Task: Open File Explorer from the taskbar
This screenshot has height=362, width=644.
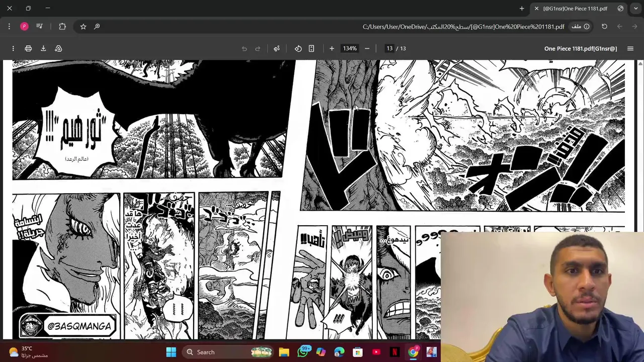Action: coord(284,352)
